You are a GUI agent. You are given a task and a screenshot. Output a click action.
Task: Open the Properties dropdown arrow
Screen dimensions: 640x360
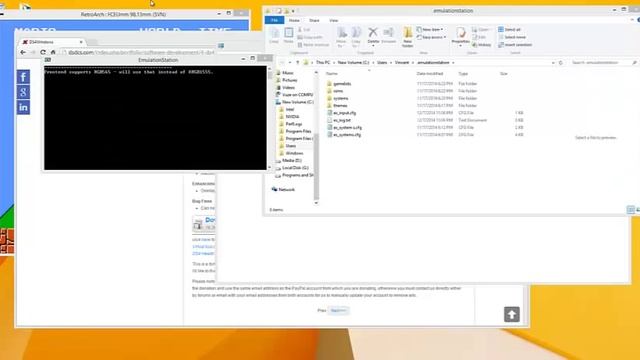pos(461,45)
